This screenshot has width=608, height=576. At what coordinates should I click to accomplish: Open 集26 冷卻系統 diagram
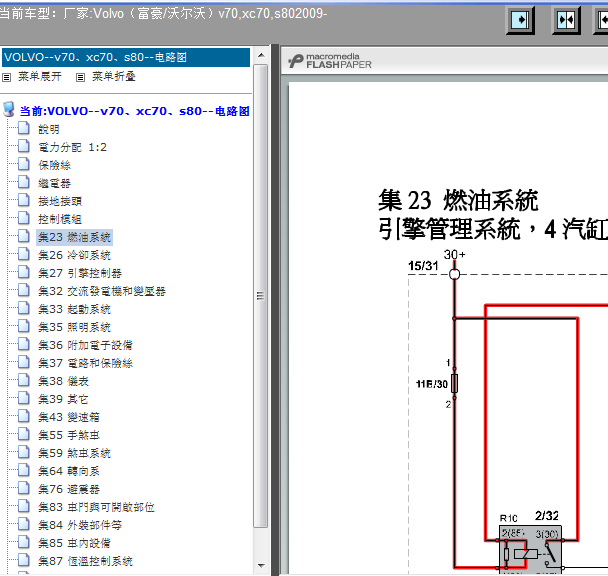click(x=74, y=255)
